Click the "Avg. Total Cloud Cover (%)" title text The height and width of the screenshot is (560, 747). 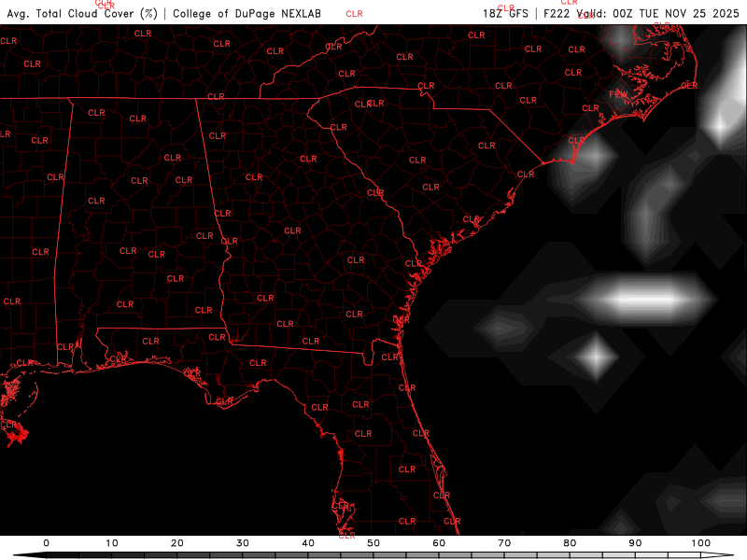pos(82,13)
